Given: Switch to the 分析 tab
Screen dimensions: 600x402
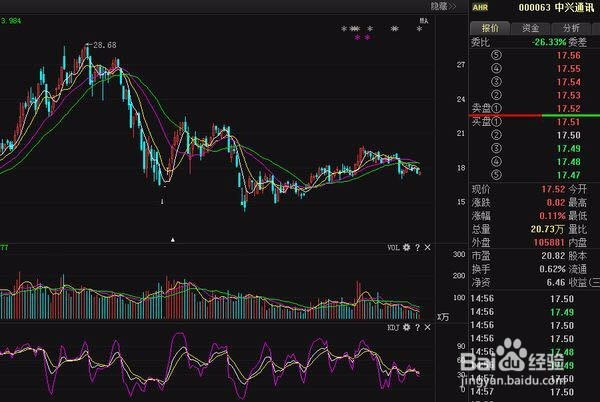Looking at the screenshot, I should click(x=571, y=28).
